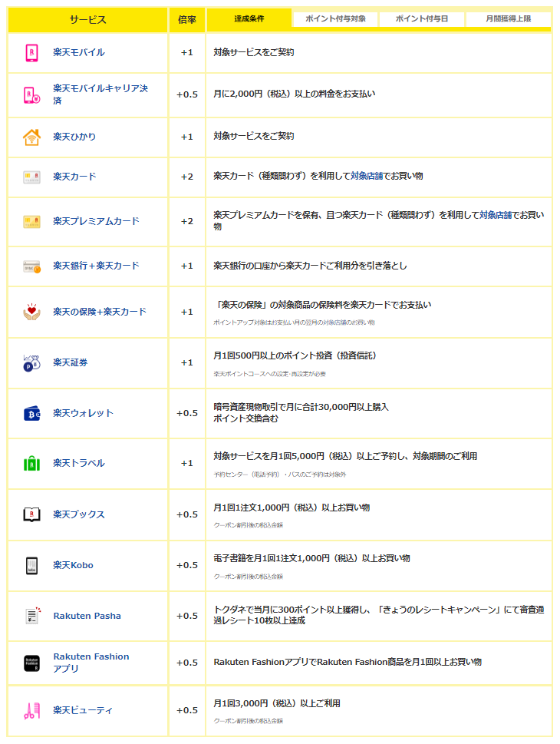This screenshot has width=560, height=744.
Task: Click 対象店舗 link in 楽天プレミアムカード row
Action: coord(496,215)
